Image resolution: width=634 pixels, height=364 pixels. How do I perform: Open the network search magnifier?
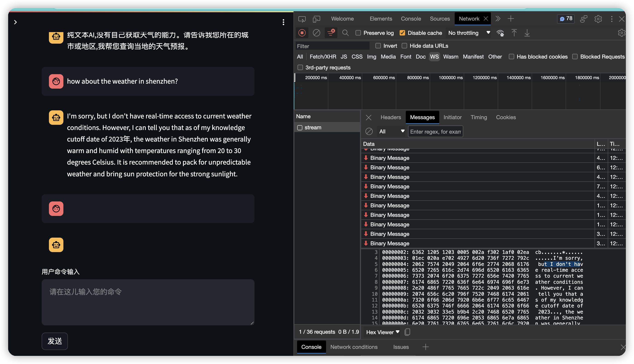coord(345,33)
